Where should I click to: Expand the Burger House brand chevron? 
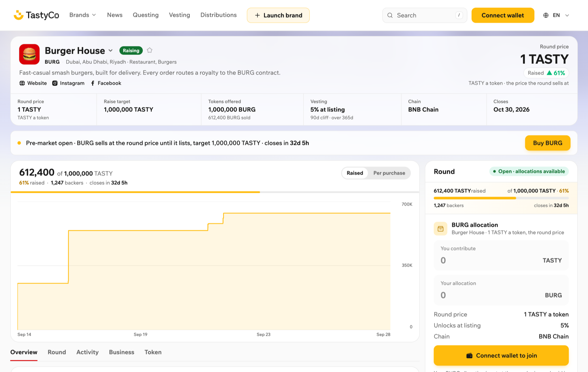click(111, 51)
